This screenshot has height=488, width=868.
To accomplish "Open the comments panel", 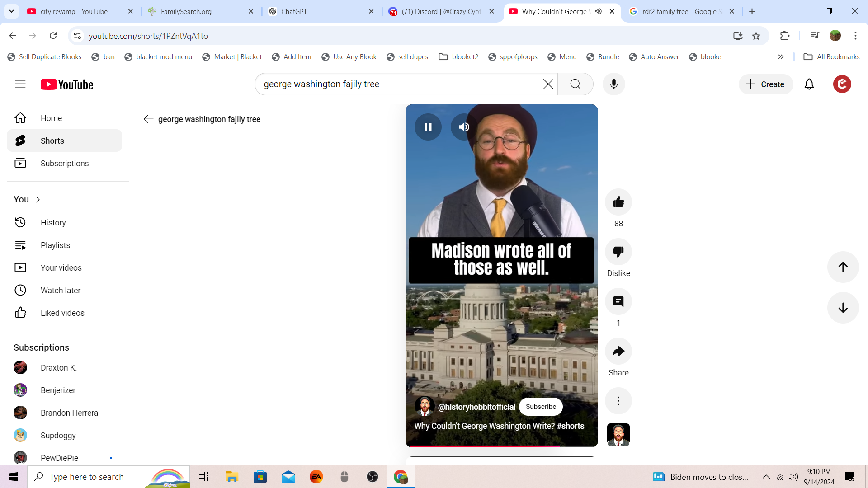I will coord(618,301).
